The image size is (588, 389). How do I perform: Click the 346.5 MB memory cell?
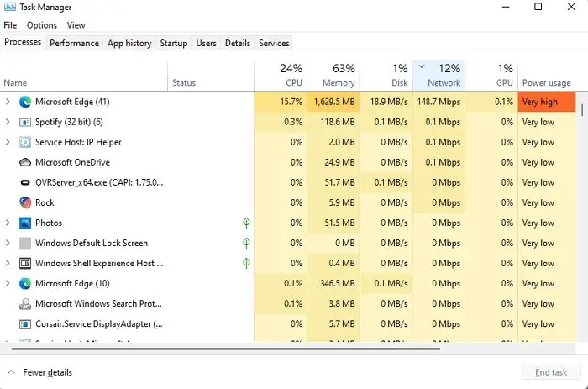[333, 284]
